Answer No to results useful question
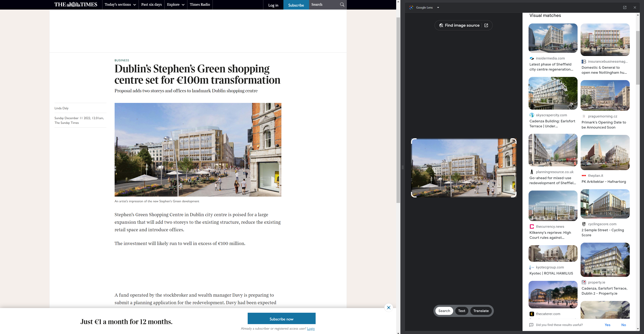This screenshot has width=644, height=334. tap(624, 325)
